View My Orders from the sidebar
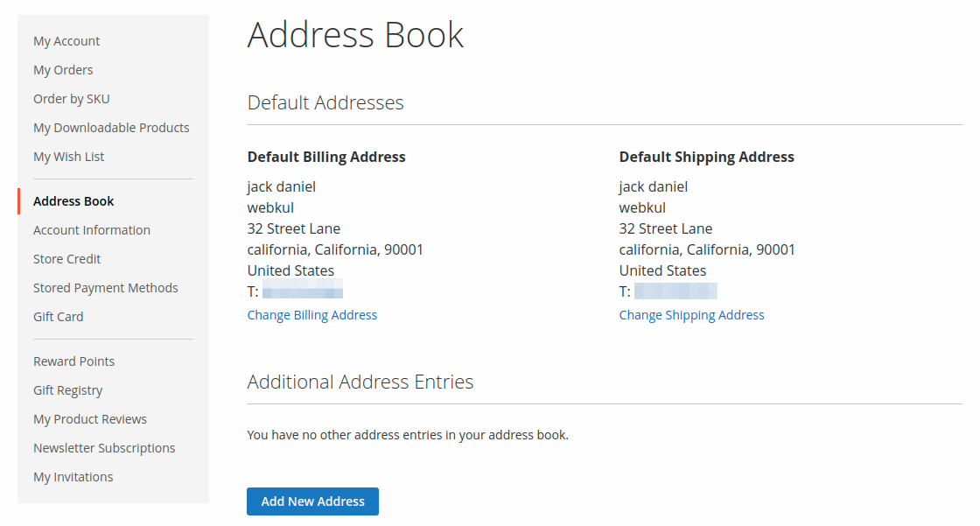Image resolution: width=980 pixels, height=526 pixels. point(62,69)
